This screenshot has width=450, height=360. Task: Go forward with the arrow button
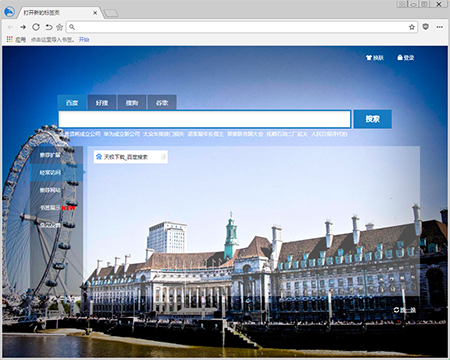23,27
